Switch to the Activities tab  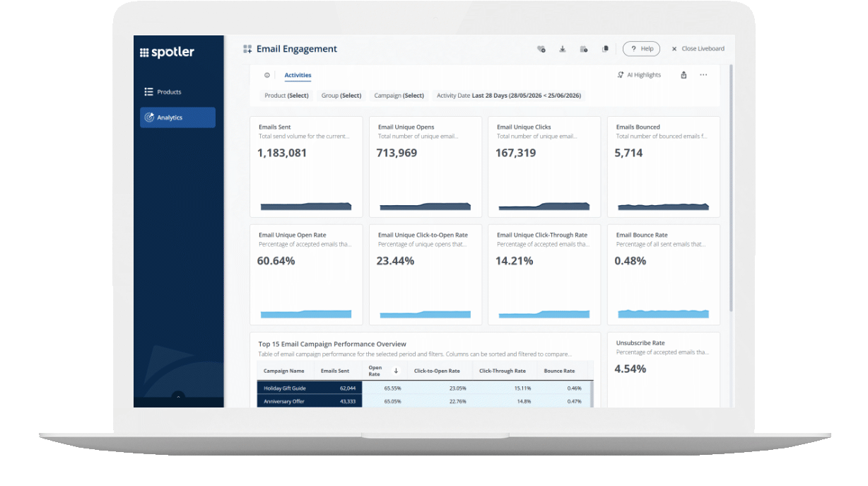(298, 75)
